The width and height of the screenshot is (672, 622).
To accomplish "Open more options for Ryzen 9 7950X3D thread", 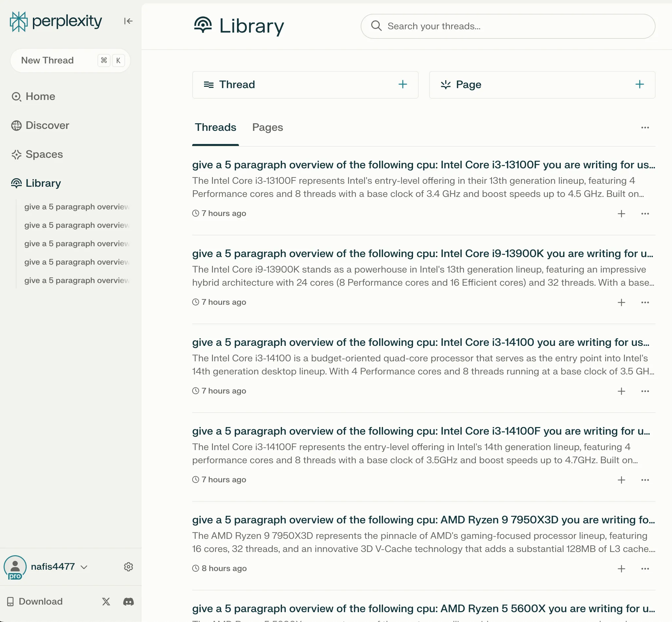I will point(645,568).
